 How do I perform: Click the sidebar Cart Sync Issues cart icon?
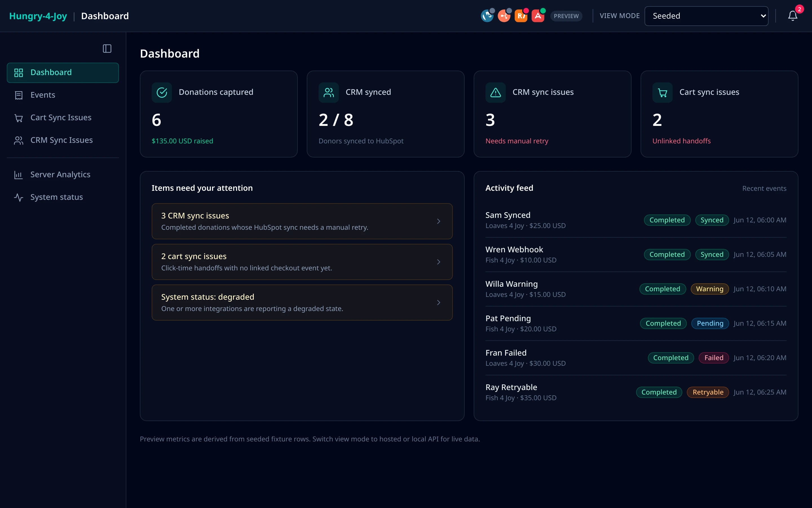click(19, 118)
